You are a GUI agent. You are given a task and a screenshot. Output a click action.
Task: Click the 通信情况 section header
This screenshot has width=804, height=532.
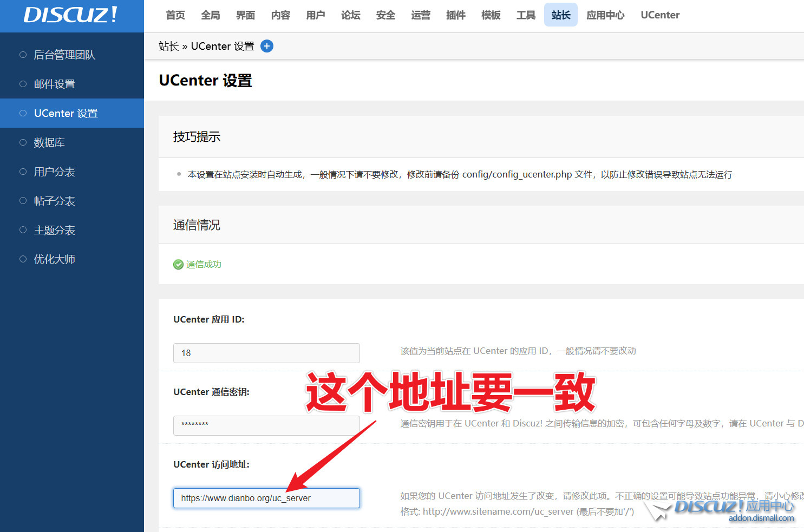(197, 225)
